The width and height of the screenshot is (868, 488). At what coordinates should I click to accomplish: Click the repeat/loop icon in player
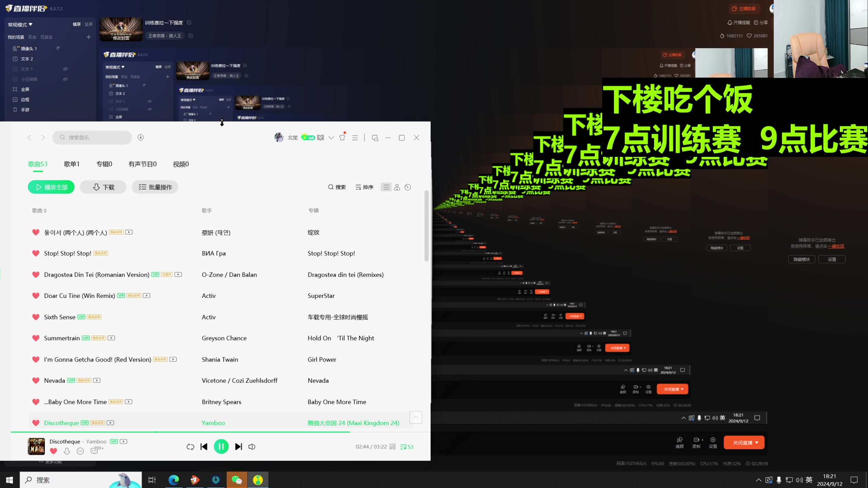coord(190,446)
